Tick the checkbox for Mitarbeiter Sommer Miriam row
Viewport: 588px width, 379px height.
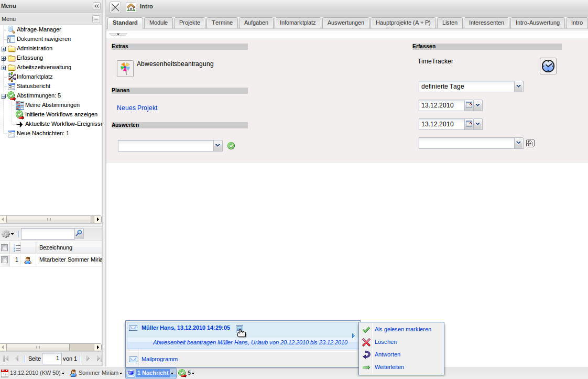click(5, 259)
